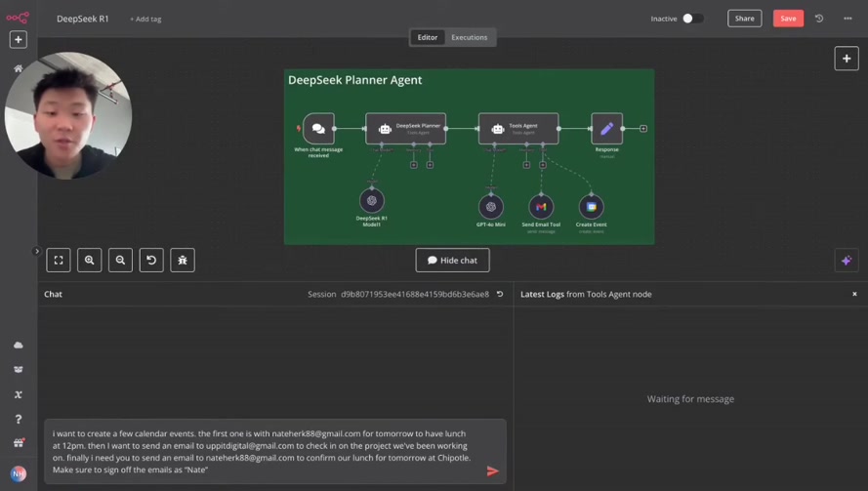This screenshot has height=491, width=868.
Task: Select the Response pencil node
Action: 606,129
